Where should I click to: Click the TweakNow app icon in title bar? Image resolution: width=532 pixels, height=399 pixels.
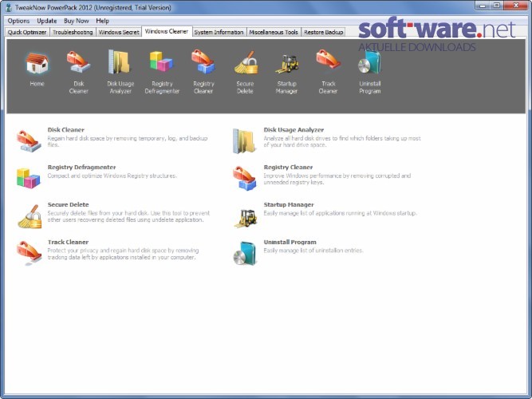(9, 7)
